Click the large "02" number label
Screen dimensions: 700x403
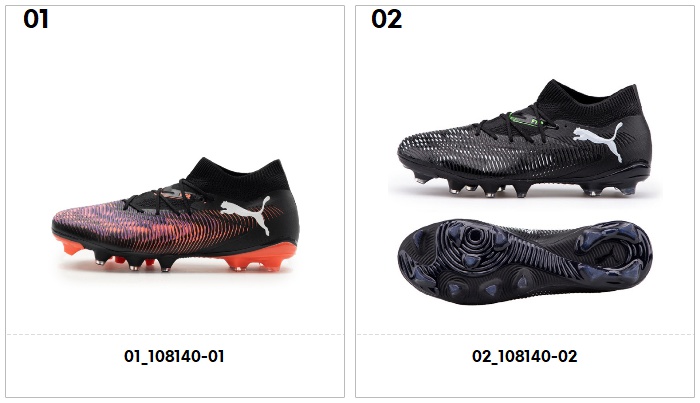387,20
